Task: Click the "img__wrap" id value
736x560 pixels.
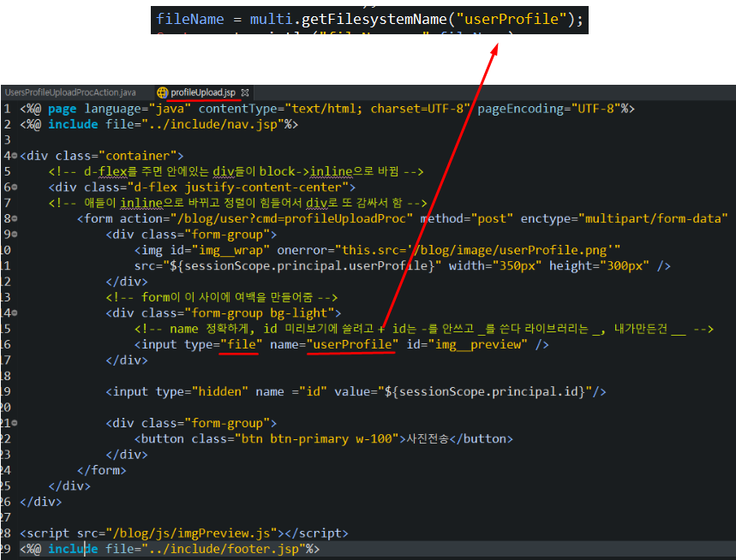Action: pos(230,250)
